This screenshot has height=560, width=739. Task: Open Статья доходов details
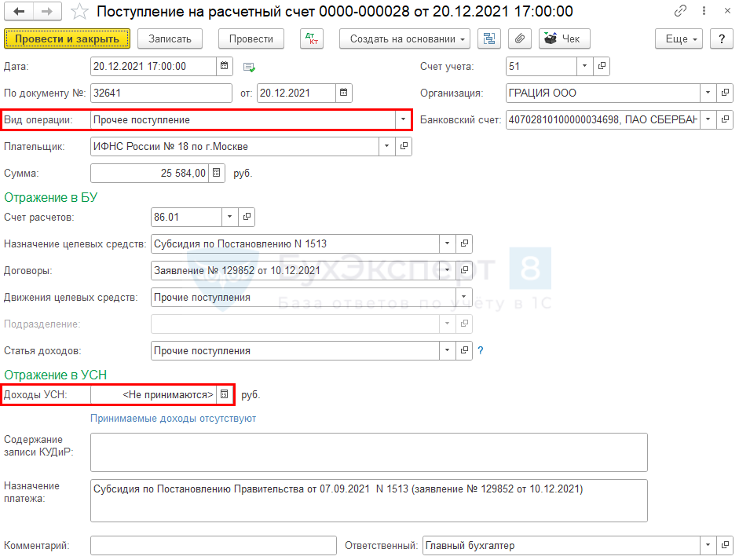464,350
